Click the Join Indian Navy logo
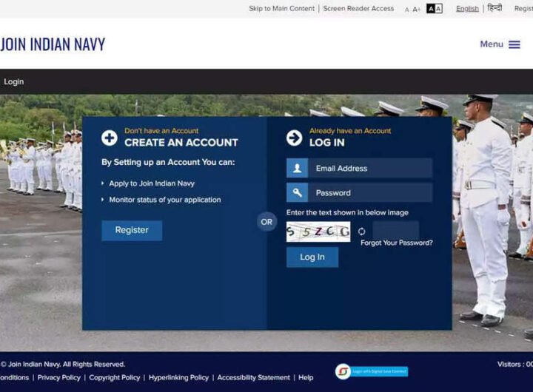 pos(53,44)
